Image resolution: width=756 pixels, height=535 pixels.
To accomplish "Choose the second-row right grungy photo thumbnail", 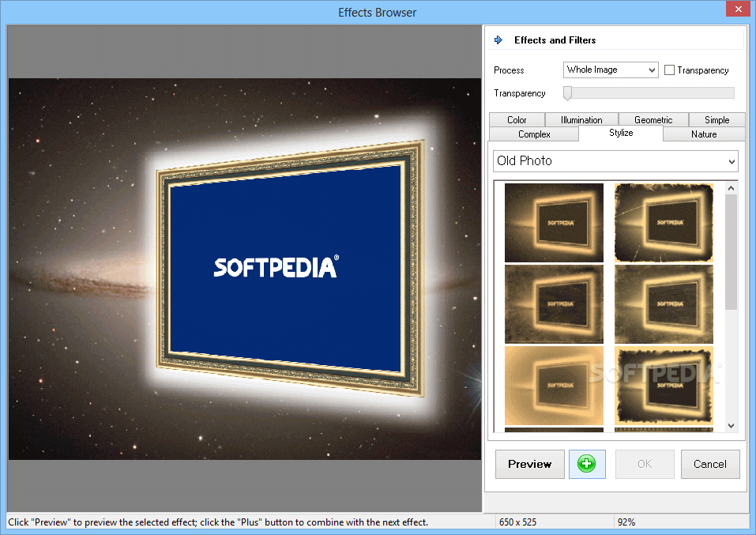I will [664, 304].
